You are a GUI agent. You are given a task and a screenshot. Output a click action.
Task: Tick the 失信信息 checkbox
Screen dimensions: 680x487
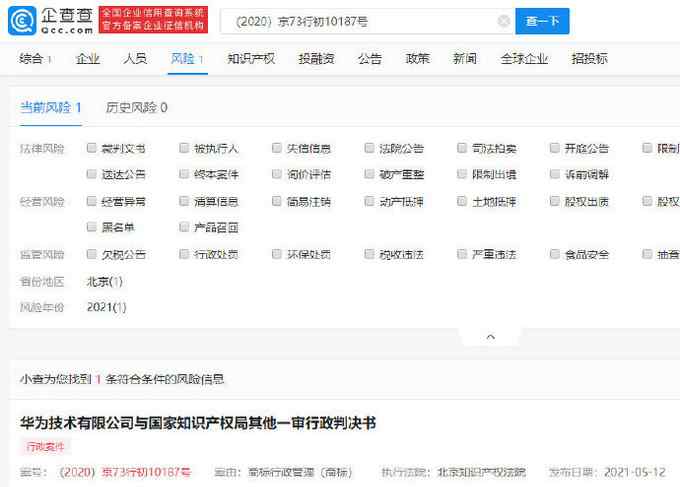[x=277, y=148]
